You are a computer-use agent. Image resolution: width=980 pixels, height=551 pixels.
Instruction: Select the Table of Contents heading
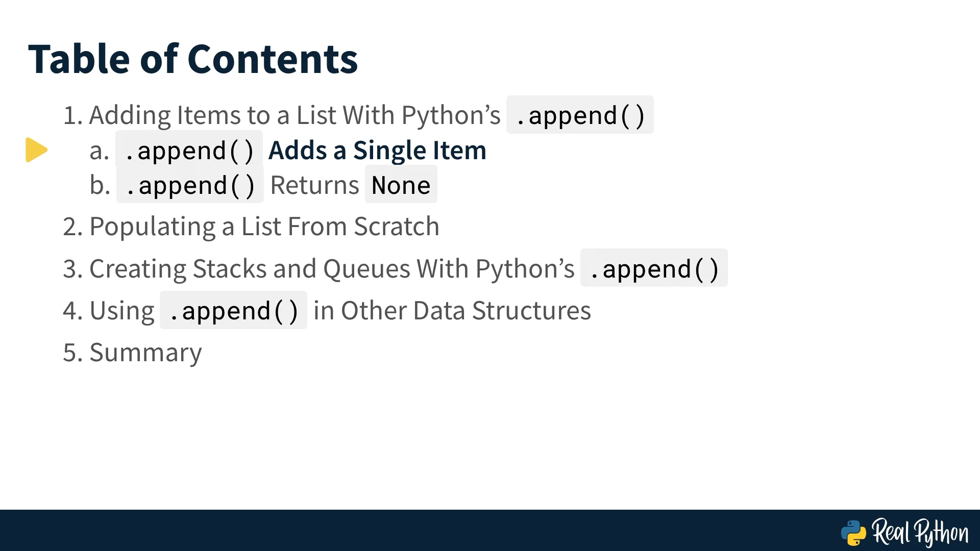click(193, 59)
